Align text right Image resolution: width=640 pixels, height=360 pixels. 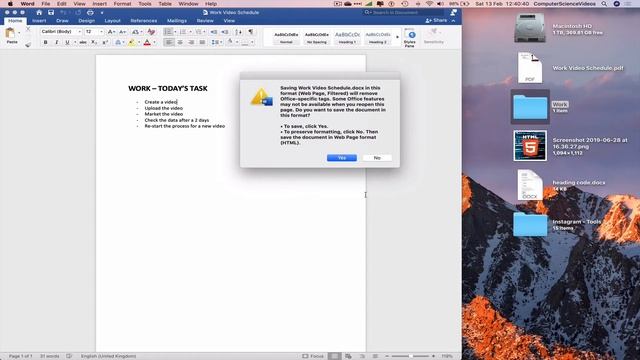pos(191,42)
